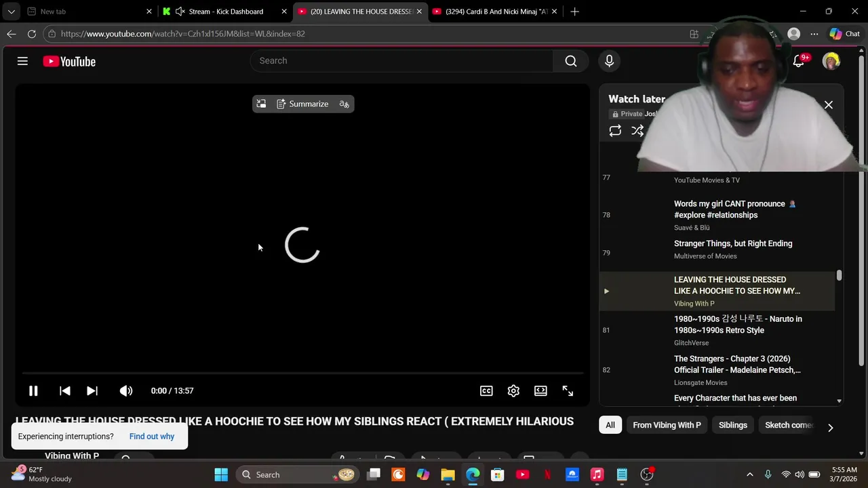Click the taskbar Search box

pyautogui.click(x=298, y=474)
